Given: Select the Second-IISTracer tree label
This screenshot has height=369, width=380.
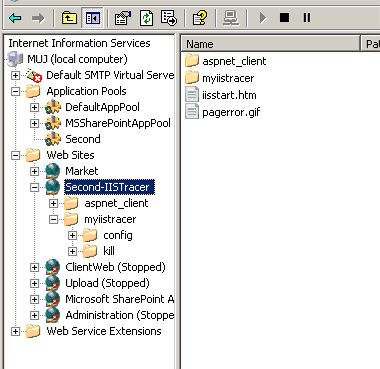Looking at the screenshot, I should pos(109,187).
